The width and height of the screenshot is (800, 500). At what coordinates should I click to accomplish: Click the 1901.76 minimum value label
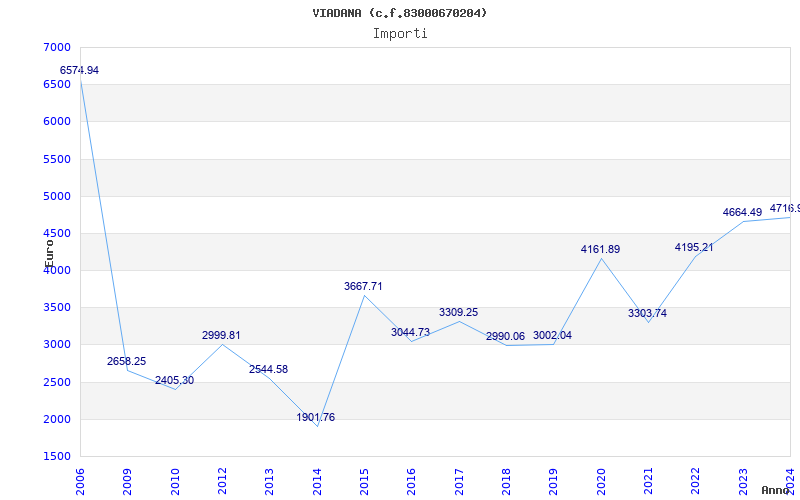(x=316, y=417)
